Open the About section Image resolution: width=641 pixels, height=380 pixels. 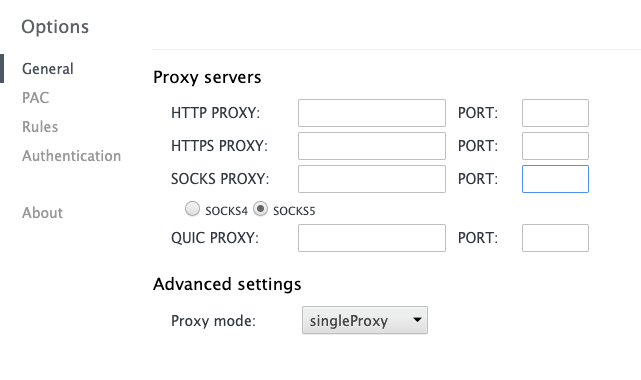coord(43,213)
